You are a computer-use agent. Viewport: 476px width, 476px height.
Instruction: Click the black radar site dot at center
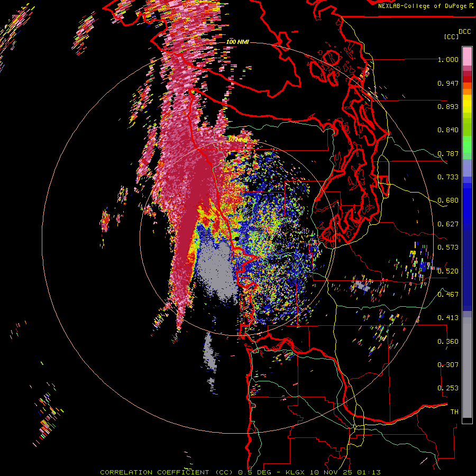pyautogui.click(x=236, y=239)
